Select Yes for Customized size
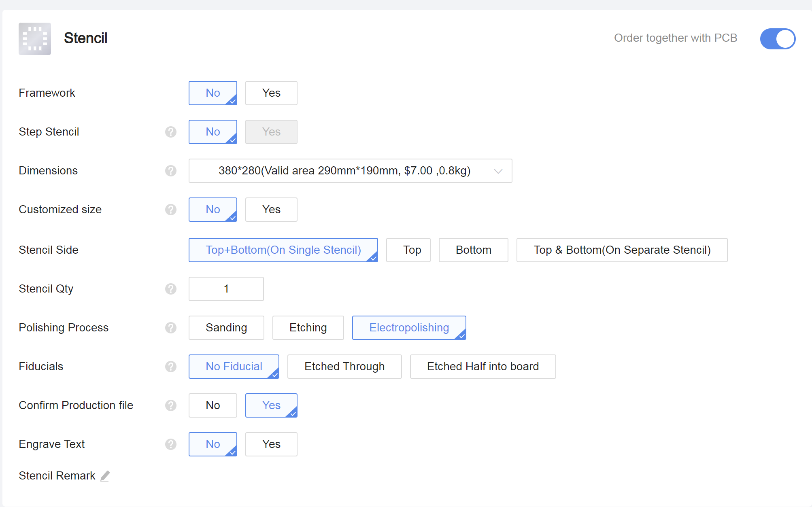This screenshot has height=507, width=812. tap(271, 210)
